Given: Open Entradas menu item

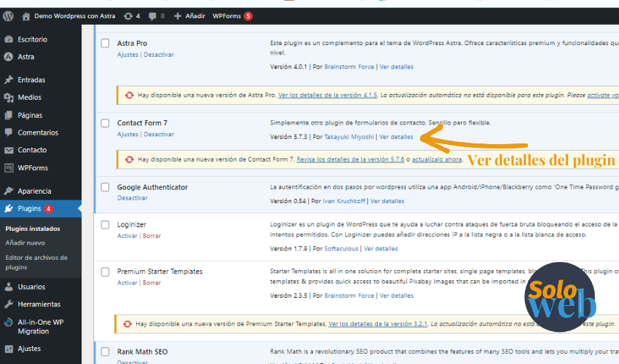Looking at the screenshot, I should [x=31, y=80].
